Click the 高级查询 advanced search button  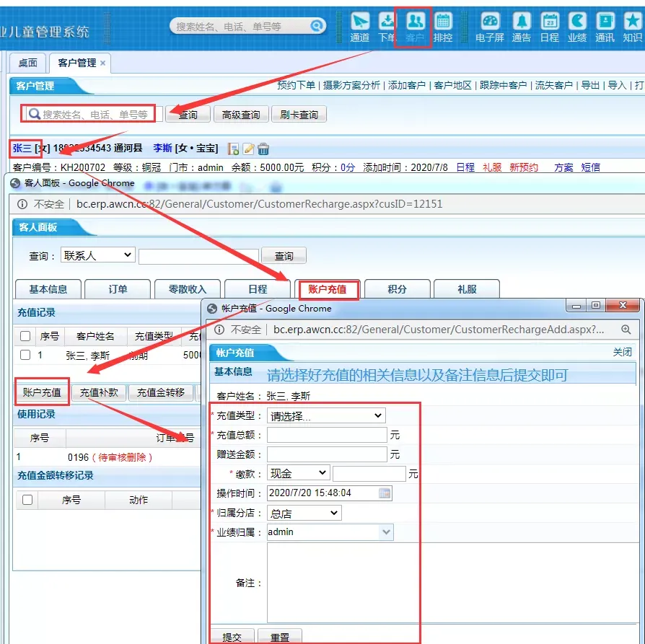(241, 115)
